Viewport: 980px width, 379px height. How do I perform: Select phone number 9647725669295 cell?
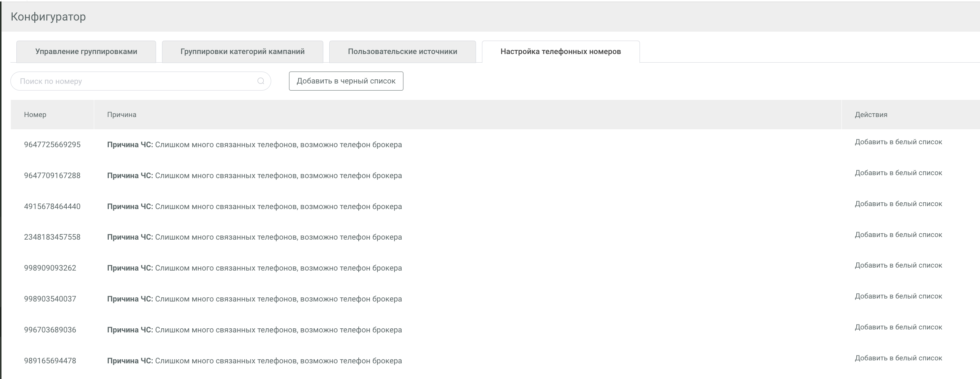[52, 145]
